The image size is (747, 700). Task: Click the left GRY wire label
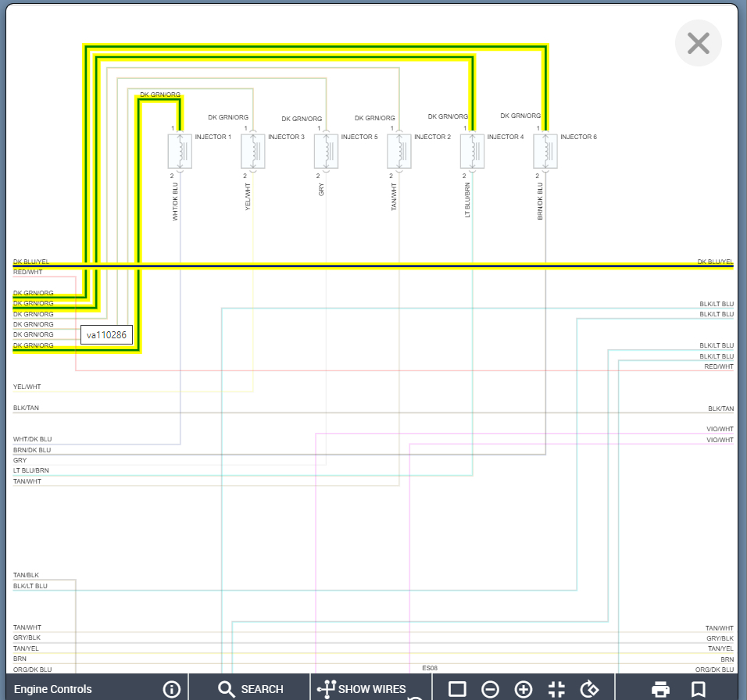20,460
